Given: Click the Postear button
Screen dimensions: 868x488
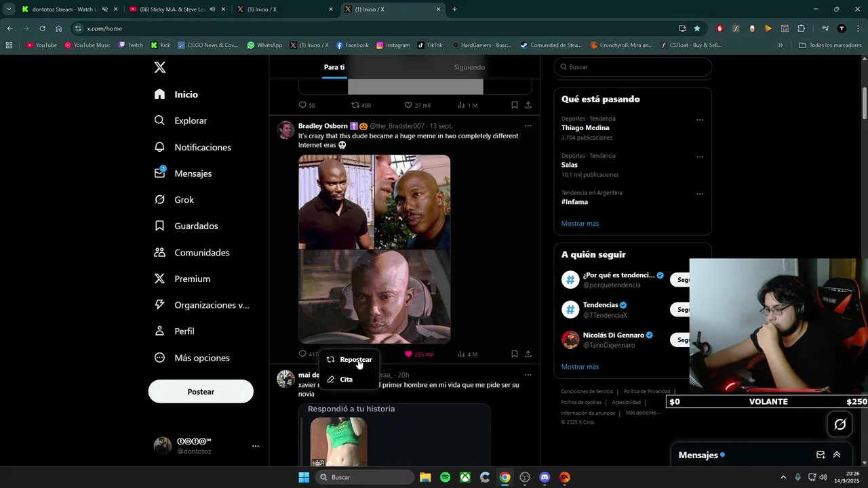Looking at the screenshot, I should click(201, 392).
